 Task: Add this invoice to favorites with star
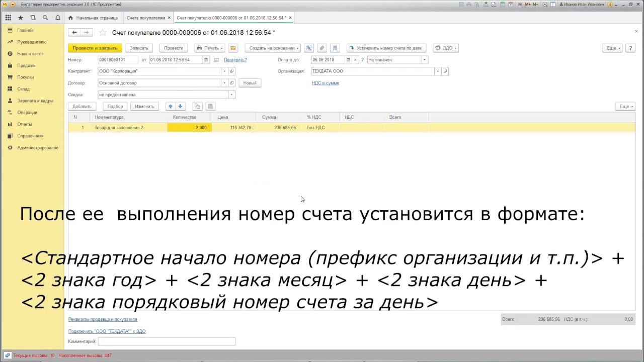pos(103,33)
